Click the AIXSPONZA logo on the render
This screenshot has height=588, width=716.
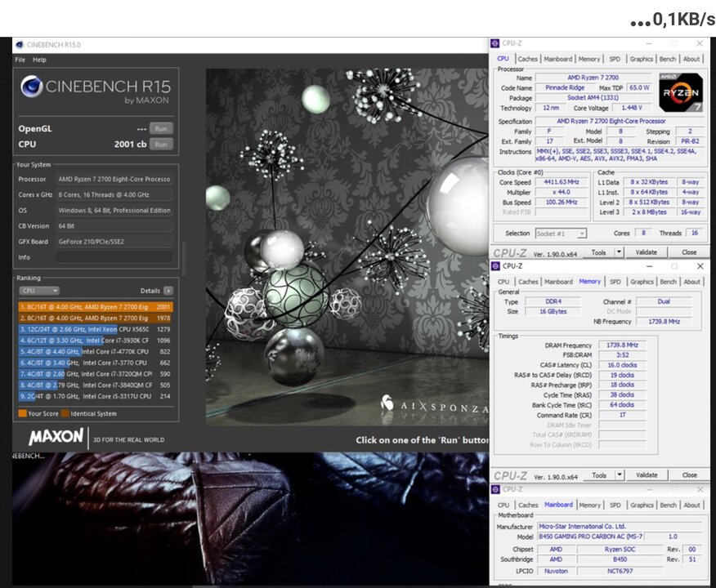click(434, 404)
